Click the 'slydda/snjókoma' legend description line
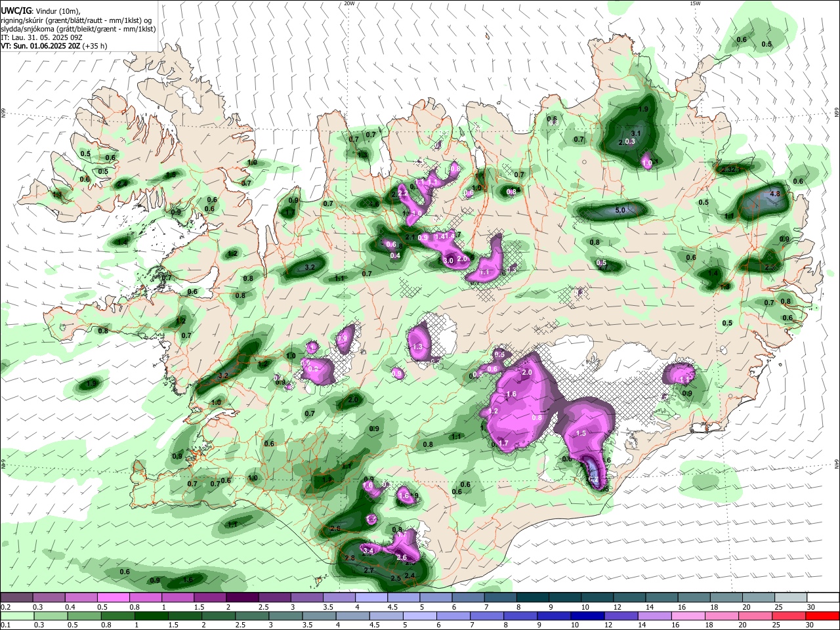The image size is (840, 630). (78, 29)
